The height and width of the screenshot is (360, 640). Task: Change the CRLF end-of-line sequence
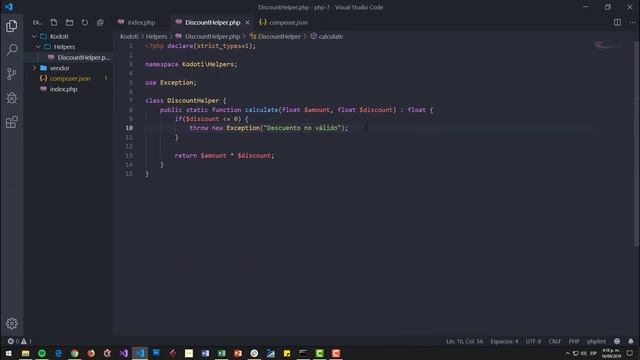point(554,341)
